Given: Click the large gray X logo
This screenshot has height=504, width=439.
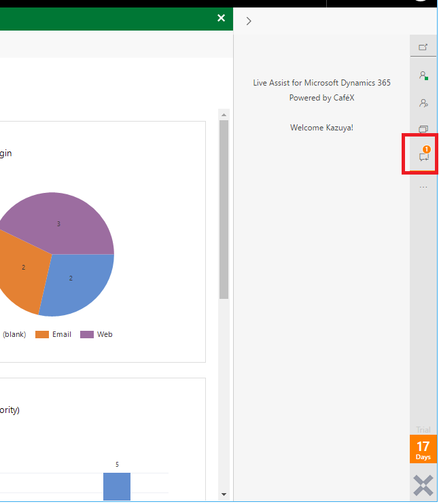Looking at the screenshot, I should point(423,486).
